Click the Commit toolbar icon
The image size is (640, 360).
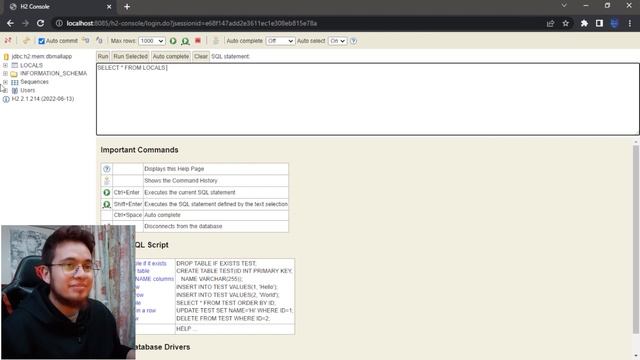(x=99, y=40)
